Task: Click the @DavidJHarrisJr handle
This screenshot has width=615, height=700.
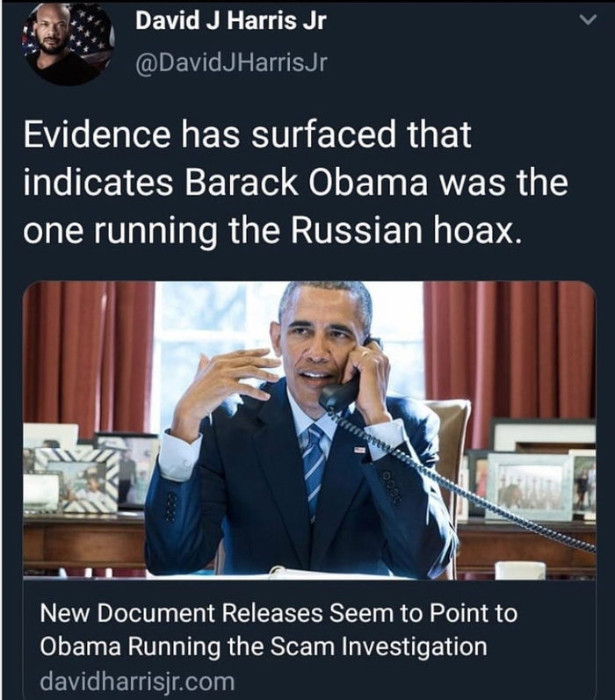Action: (x=232, y=64)
